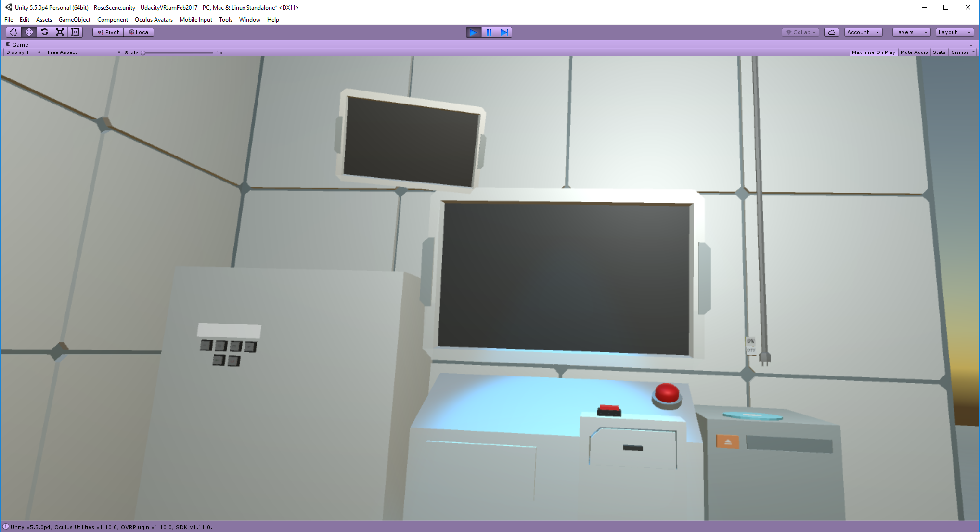980x532 pixels.
Task: Open the GameObject menu
Action: (x=74, y=20)
